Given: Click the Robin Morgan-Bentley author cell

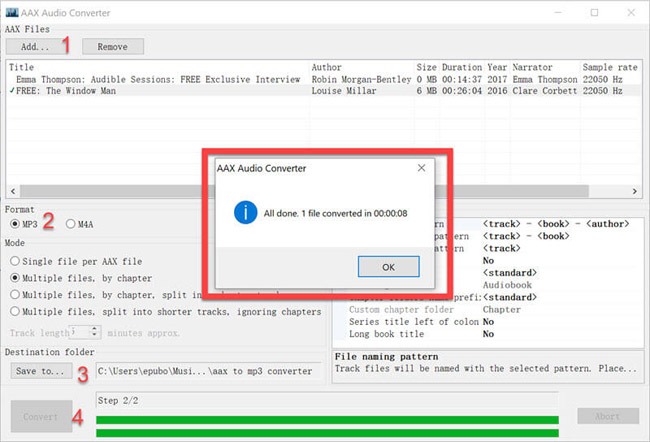Looking at the screenshot, I should [361, 79].
